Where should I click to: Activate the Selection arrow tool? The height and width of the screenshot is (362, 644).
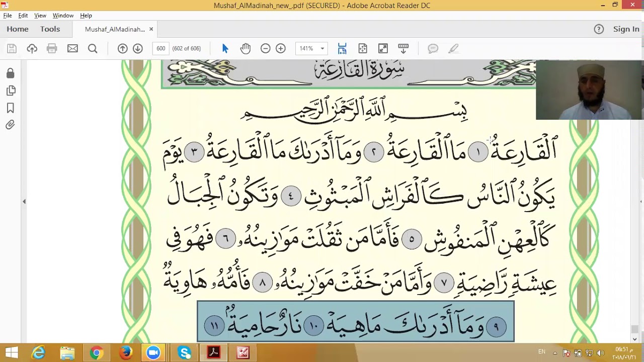[225, 48]
